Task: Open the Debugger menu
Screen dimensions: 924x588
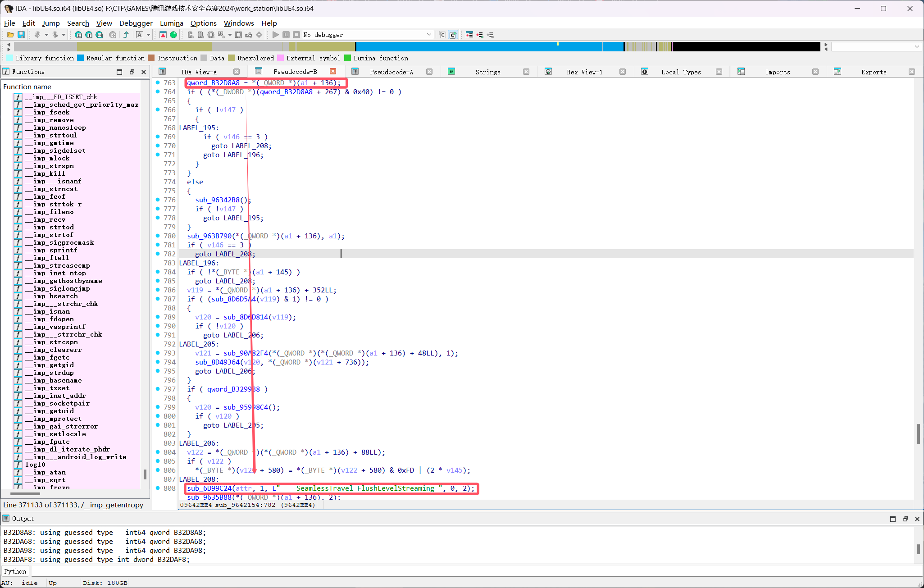Action: (136, 23)
